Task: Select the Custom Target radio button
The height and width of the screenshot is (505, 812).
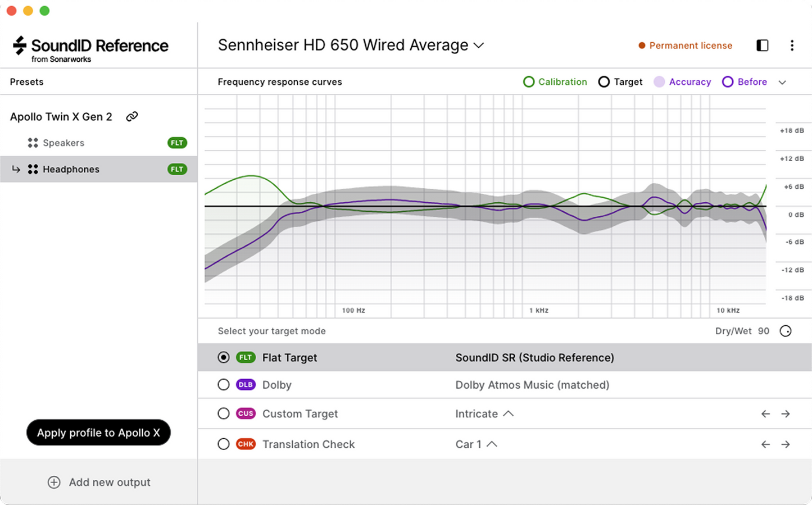Action: point(224,413)
